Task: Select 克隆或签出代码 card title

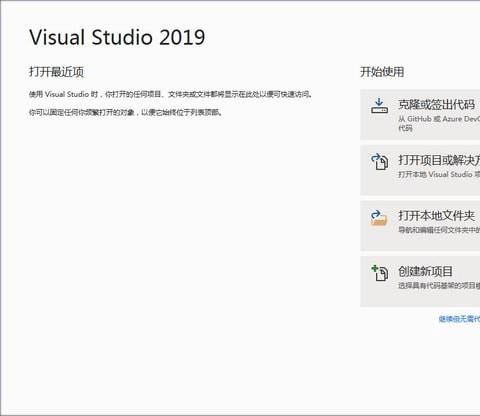Action: click(437, 105)
